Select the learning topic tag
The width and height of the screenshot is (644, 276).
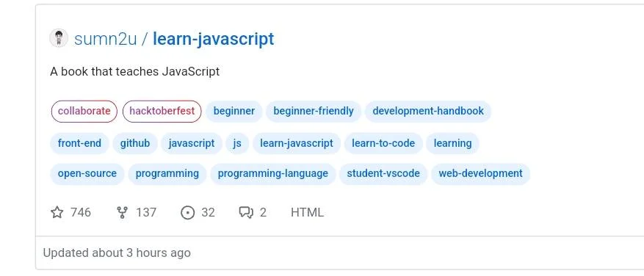(452, 143)
